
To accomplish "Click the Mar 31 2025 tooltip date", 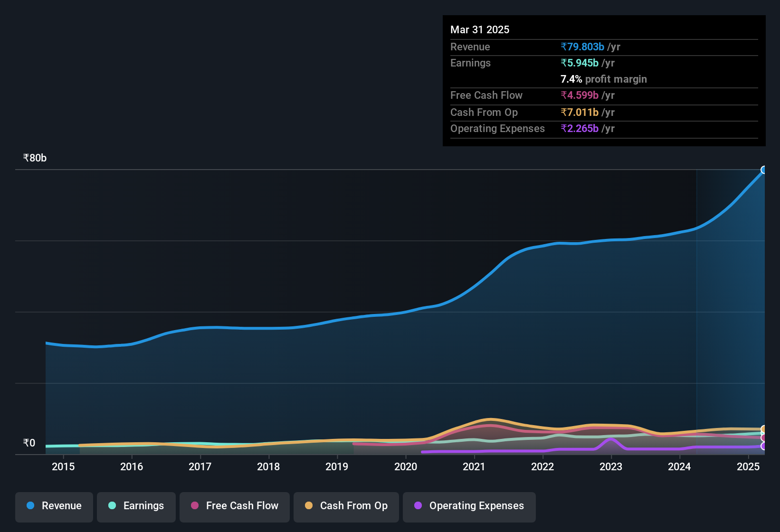I will 480,30.
